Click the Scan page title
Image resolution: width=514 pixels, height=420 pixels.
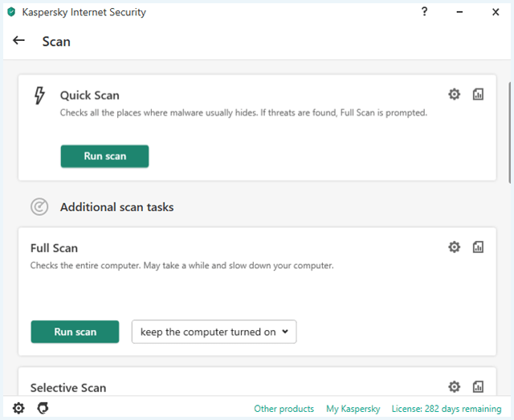(x=56, y=42)
